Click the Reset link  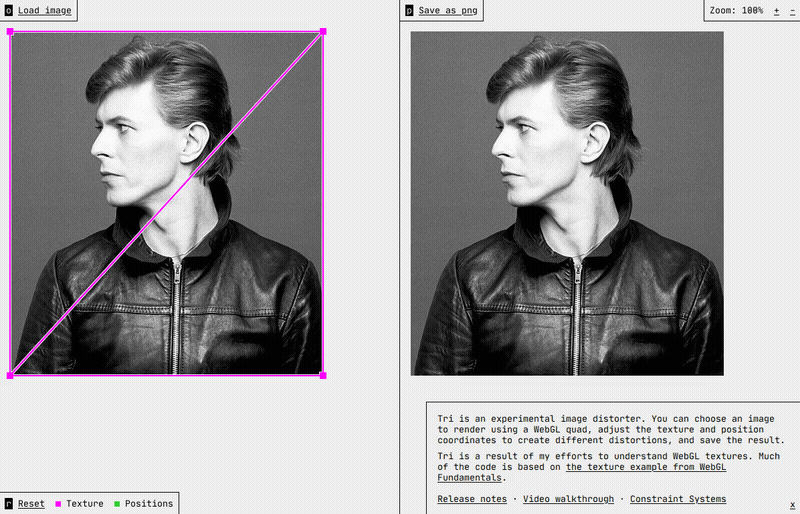pos(31,504)
